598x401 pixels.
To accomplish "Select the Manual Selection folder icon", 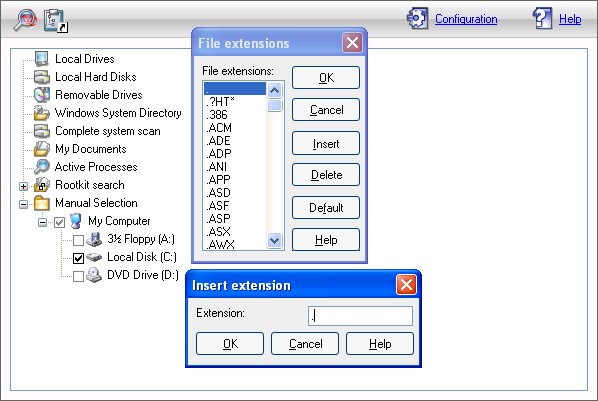I will (41, 203).
